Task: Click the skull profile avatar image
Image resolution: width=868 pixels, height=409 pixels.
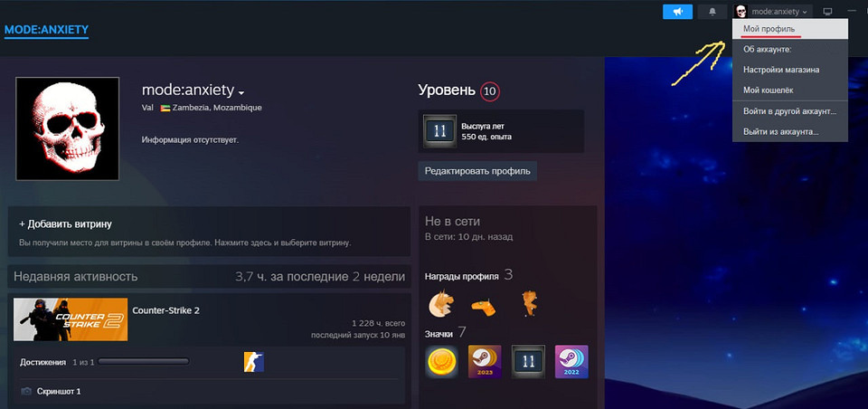Action: coord(68,128)
